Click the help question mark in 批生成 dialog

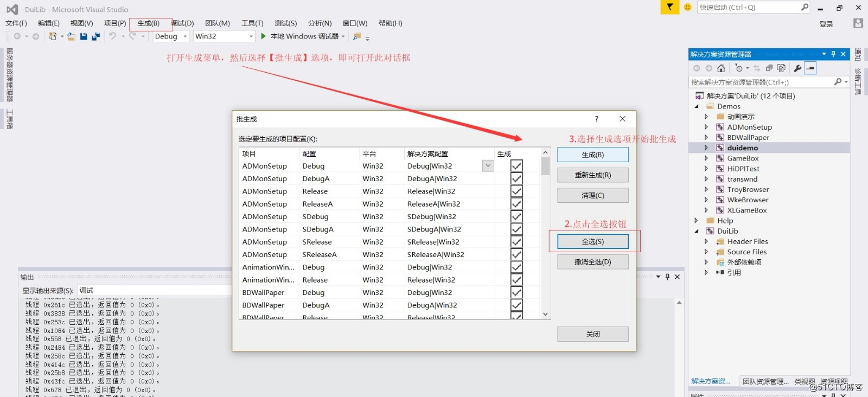click(597, 119)
